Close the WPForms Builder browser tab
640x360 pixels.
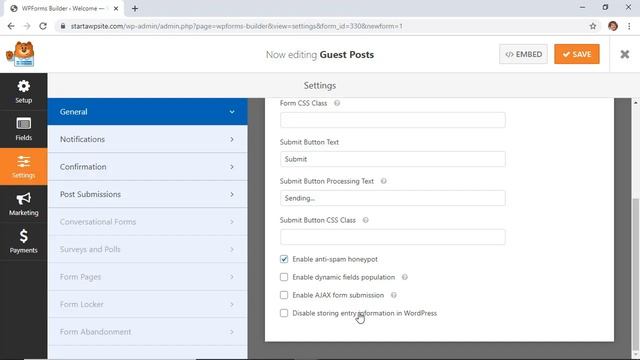click(116, 8)
